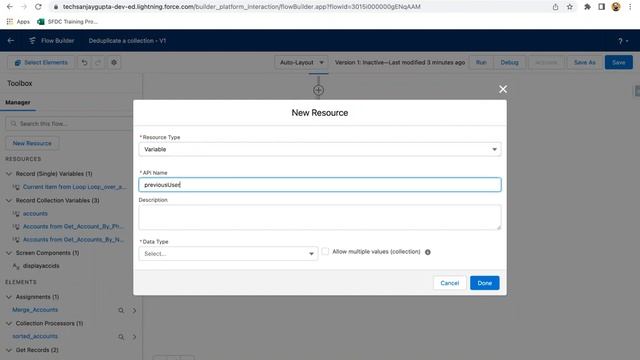Screen dimensions: 640x360
Task: Click the API Name input field
Action: pos(320,185)
